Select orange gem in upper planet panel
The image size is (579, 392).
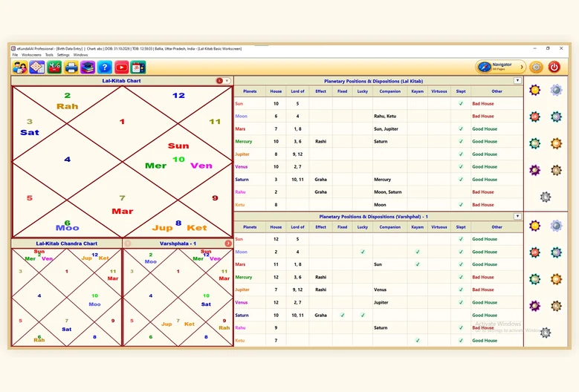point(556,143)
